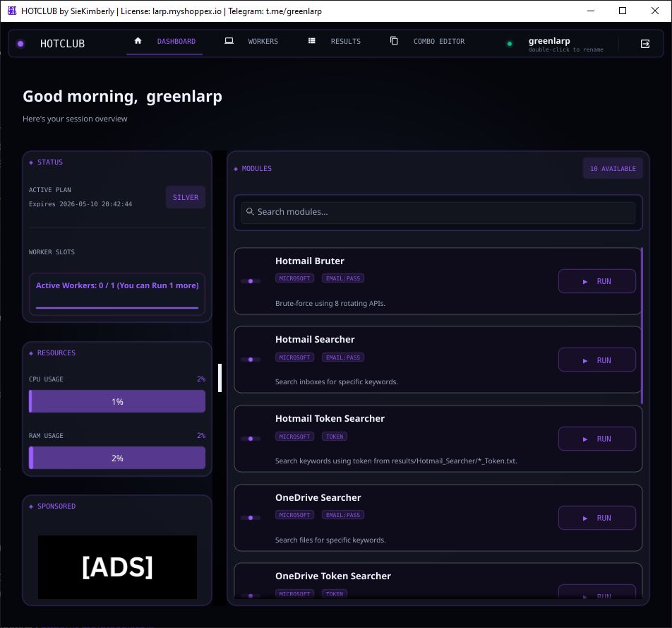672x628 pixels.
Task: Click the MICROSOFT tag on Hotmail Bruter
Action: click(294, 278)
